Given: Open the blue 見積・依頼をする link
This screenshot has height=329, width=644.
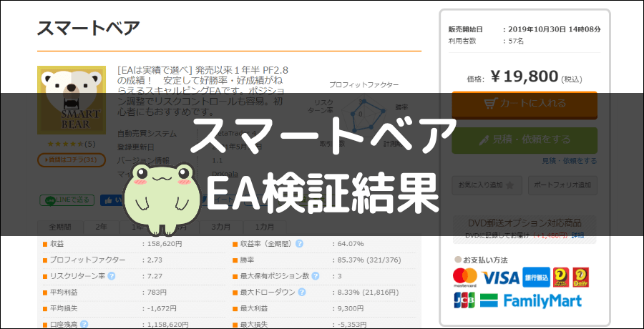Looking at the screenshot, I should click(x=570, y=161).
